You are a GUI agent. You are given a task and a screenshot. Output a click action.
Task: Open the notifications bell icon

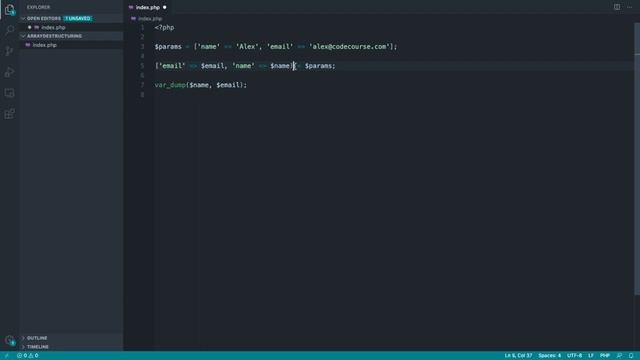coord(631,356)
